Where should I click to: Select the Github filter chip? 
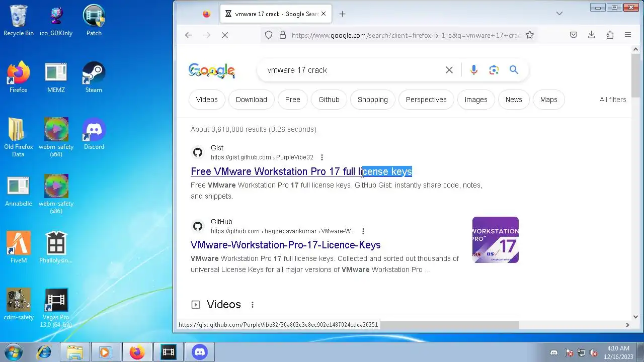click(x=329, y=100)
